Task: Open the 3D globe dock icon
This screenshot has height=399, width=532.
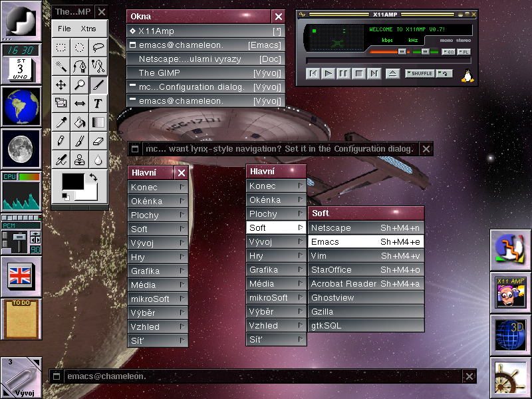Action: pyautogui.click(x=510, y=335)
